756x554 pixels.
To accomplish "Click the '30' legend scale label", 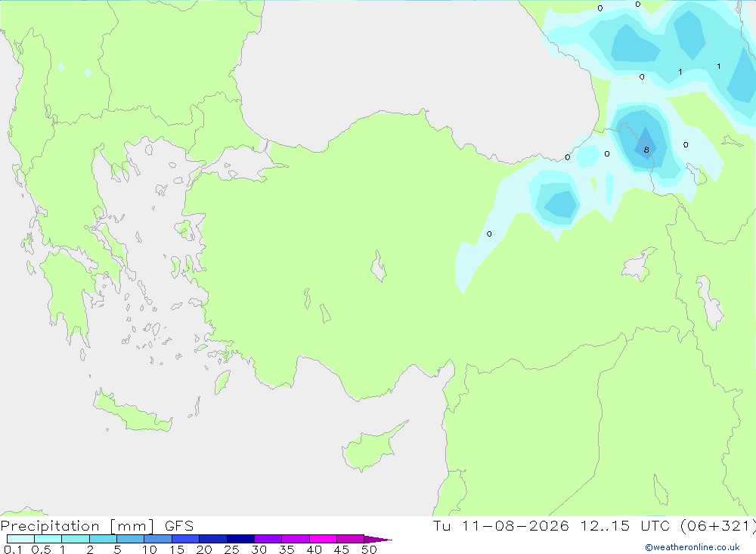I will tap(259, 549).
